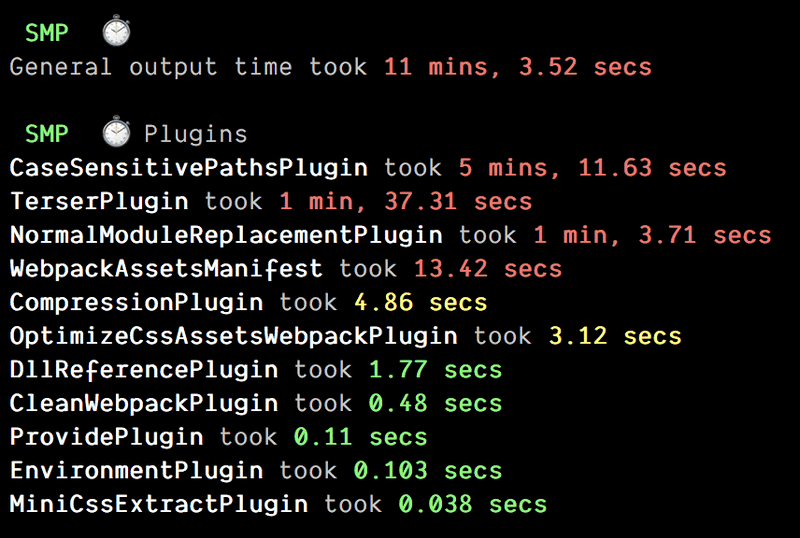Click the Plugins heading text
800x538 pixels.
[x=195, y=135]
